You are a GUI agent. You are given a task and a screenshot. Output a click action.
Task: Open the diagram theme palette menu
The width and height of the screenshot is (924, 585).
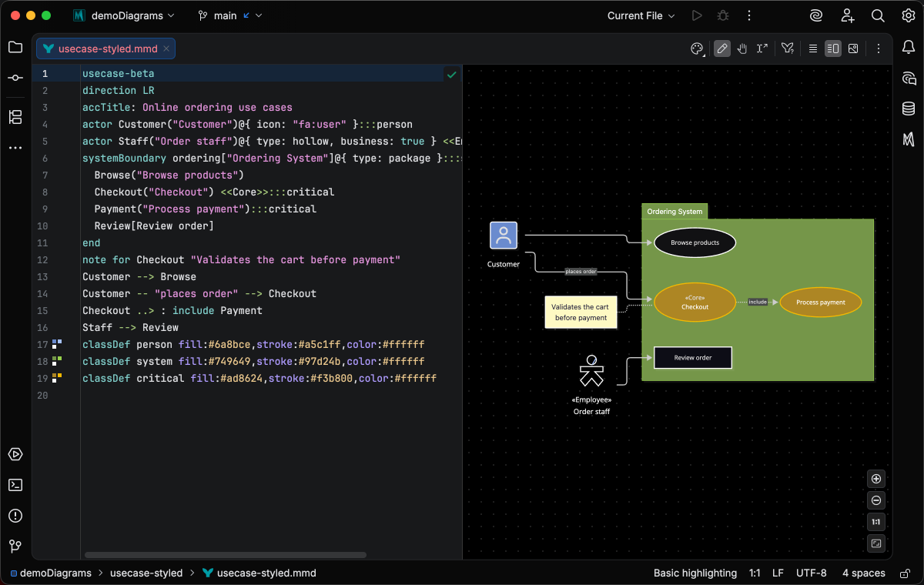(697, 48)
